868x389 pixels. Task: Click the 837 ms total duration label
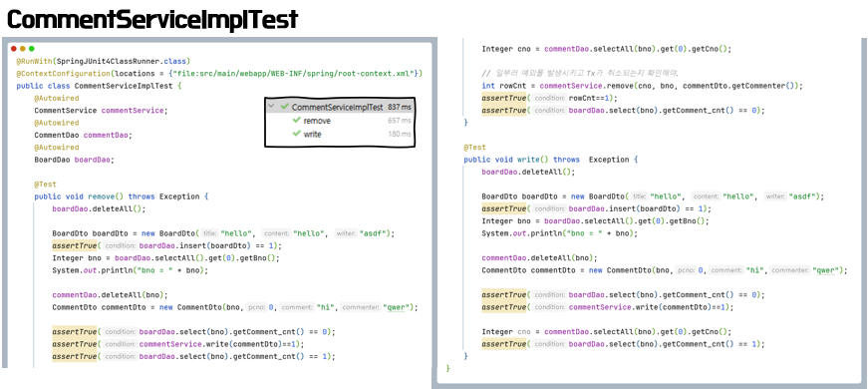tap(400, 107)
